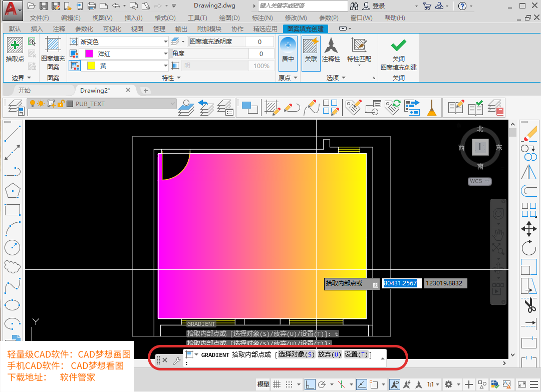Add a new drawing tab with plus

[146, 90]
